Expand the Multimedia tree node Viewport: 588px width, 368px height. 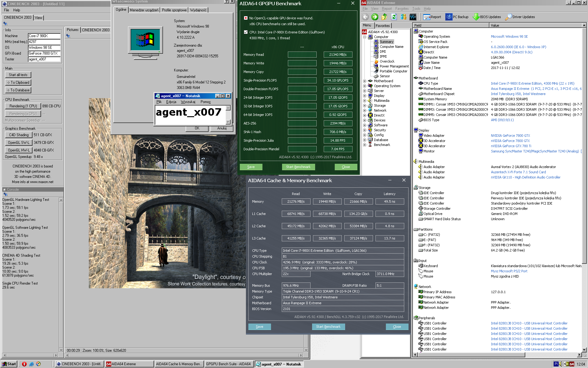tap(365, 101)
